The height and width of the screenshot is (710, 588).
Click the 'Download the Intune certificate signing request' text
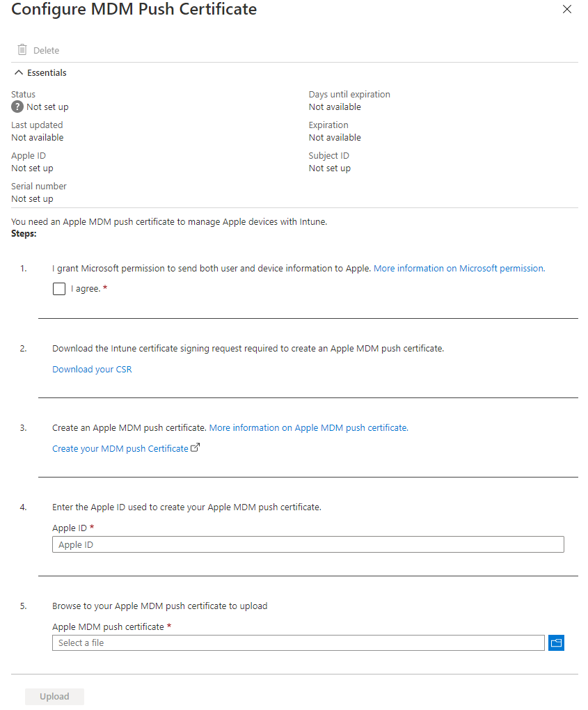(x=248, y=349)
